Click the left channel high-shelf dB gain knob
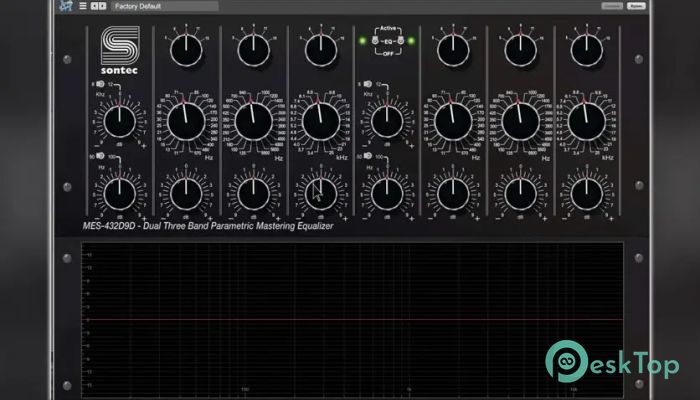The image size is (700, 400). tap(119, 122)
